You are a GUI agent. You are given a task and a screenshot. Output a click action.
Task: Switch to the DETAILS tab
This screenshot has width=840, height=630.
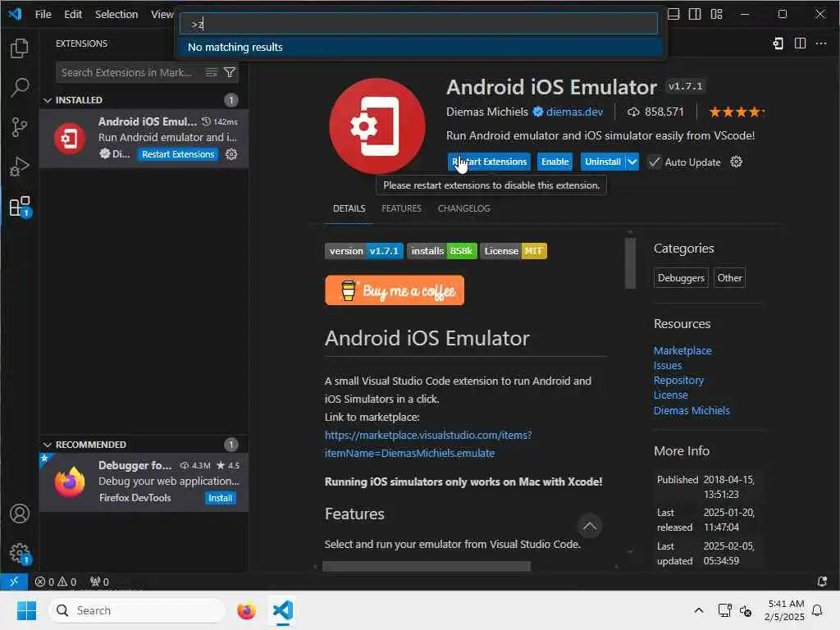pyautogui.click(x=349, y=208)
